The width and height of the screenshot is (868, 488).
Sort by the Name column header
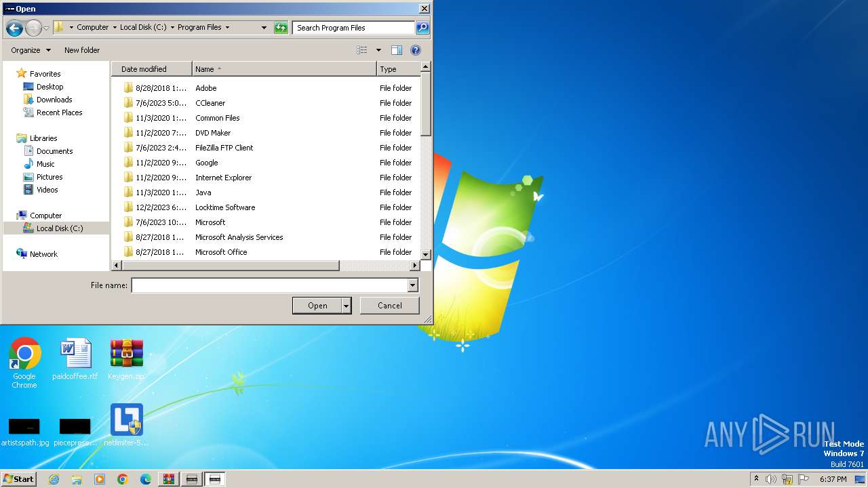[x=284, y=69]
